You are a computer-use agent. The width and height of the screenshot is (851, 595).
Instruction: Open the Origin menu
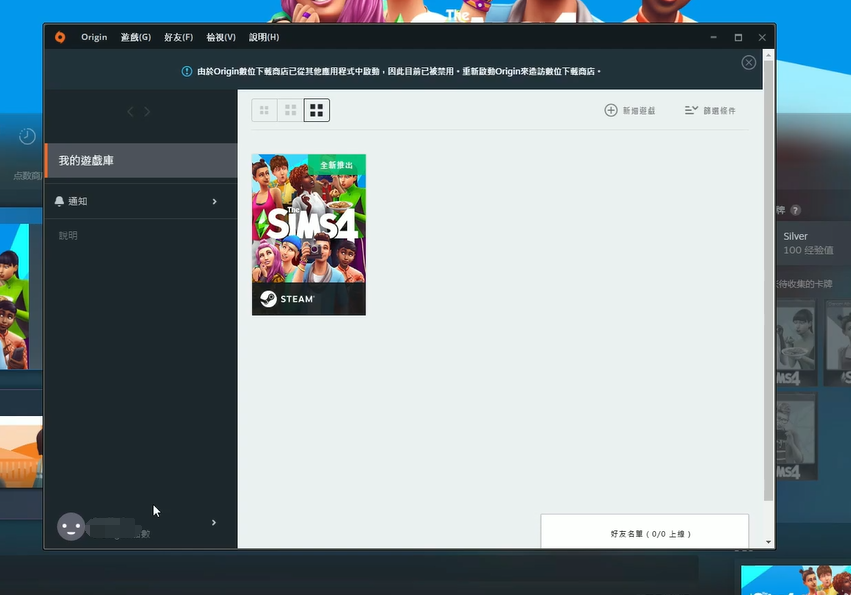click(x=94, y=37)
